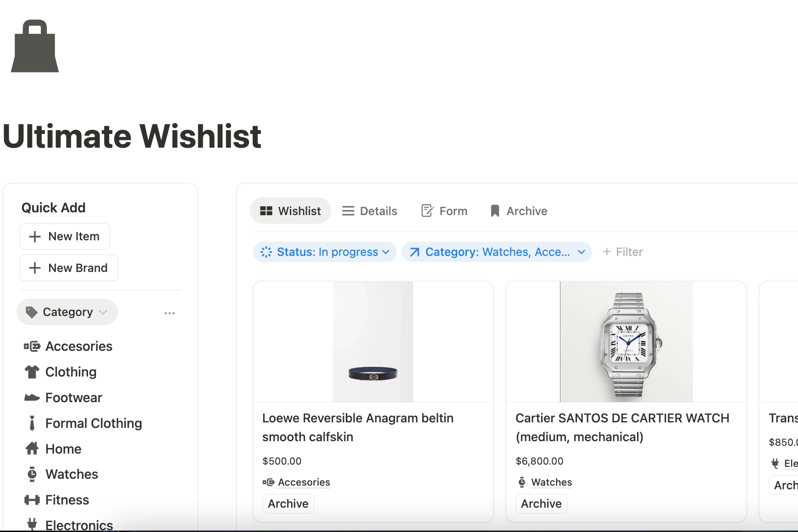798x532 pixels.
Task: Click the New Brand button
Action: pos(69,268)
